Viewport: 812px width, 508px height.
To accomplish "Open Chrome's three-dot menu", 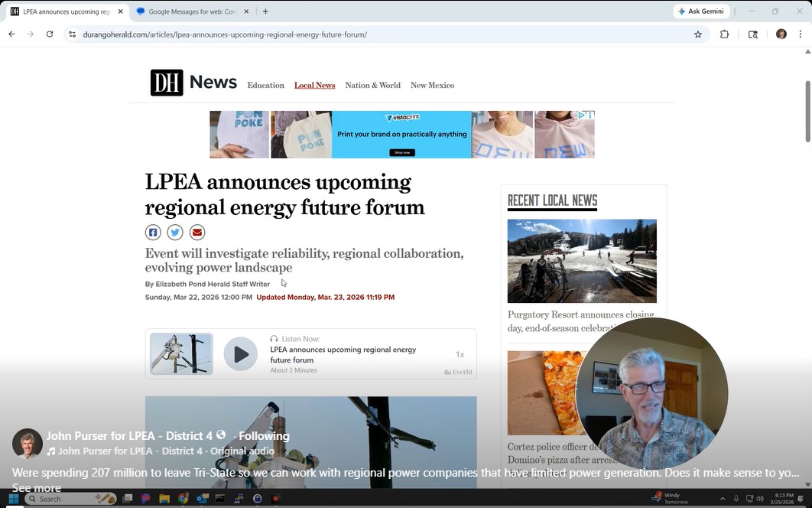I will [801, 34].
